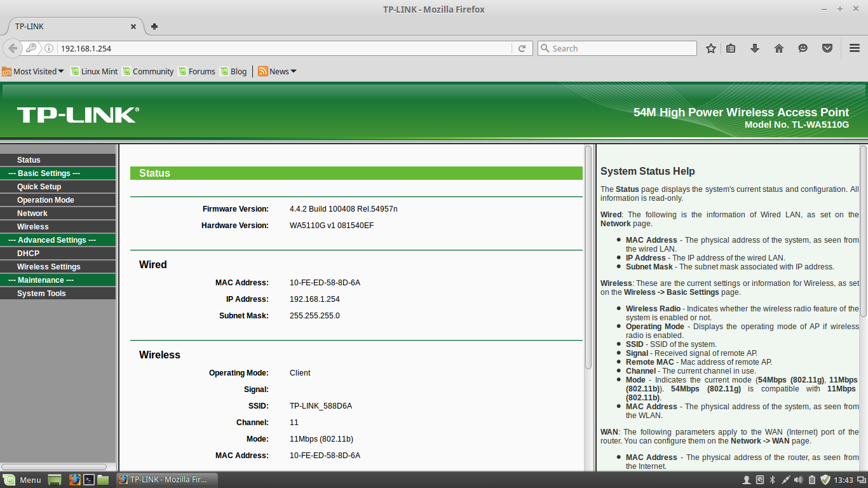Open the Blog bookmark

(233, 71)
